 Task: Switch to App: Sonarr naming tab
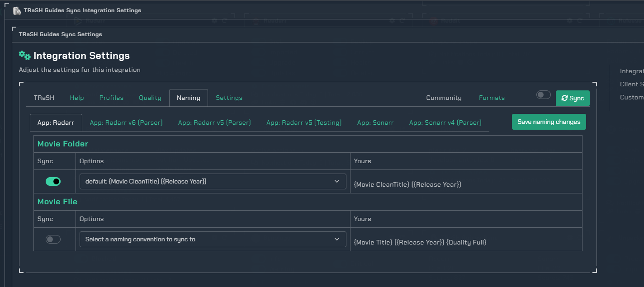375,122
